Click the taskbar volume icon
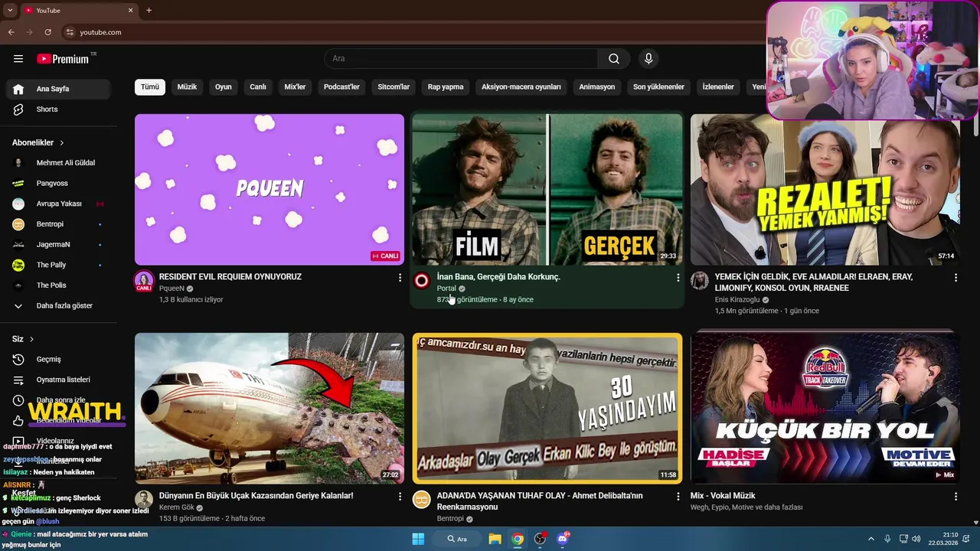The height and width of the screenshot is (551, 980). coord(916,539)
